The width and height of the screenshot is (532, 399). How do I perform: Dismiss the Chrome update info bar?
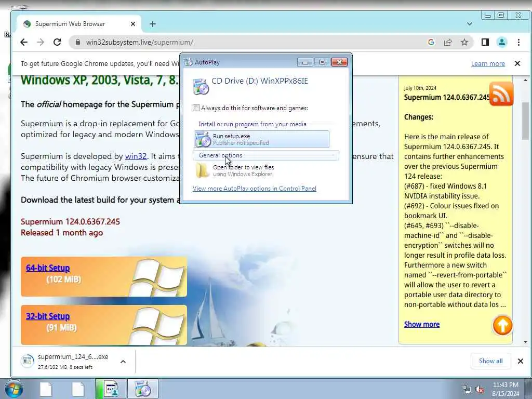(517, 63)
